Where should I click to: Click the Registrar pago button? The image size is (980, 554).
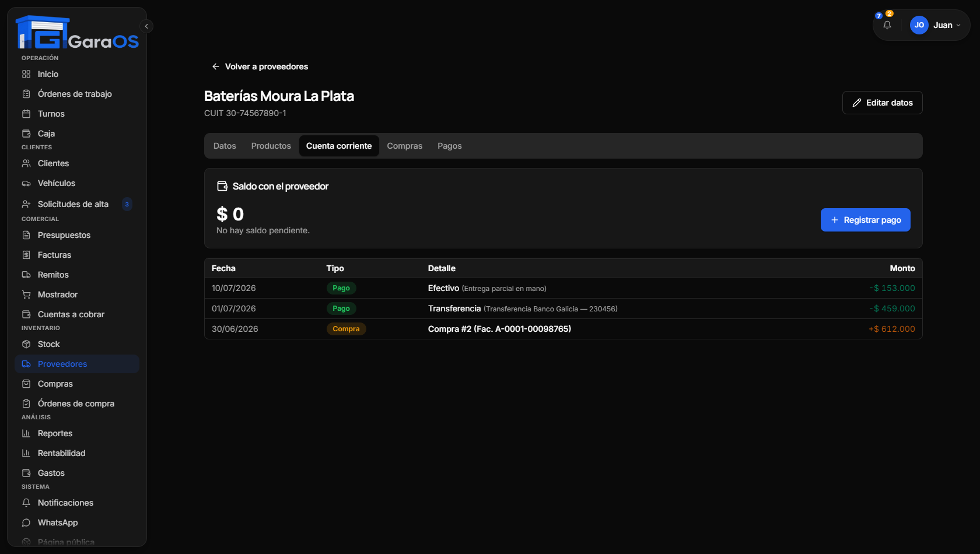[866, 220]
